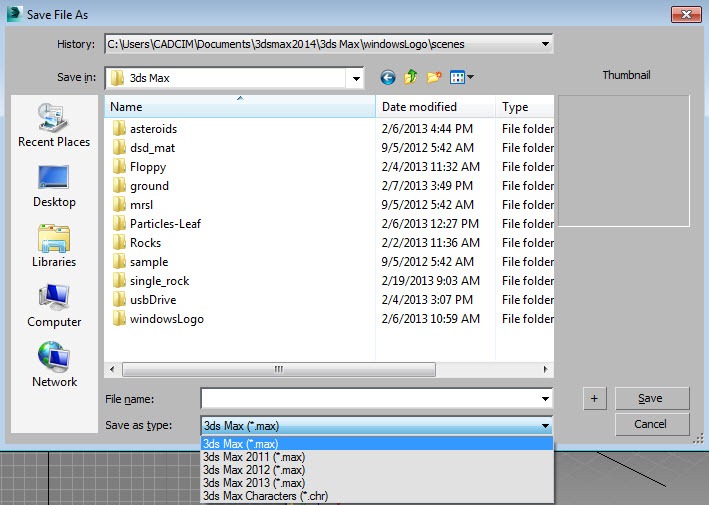709x505 pixels.
Task: Click the single_rock folder icon
Action: coord(119,280)
